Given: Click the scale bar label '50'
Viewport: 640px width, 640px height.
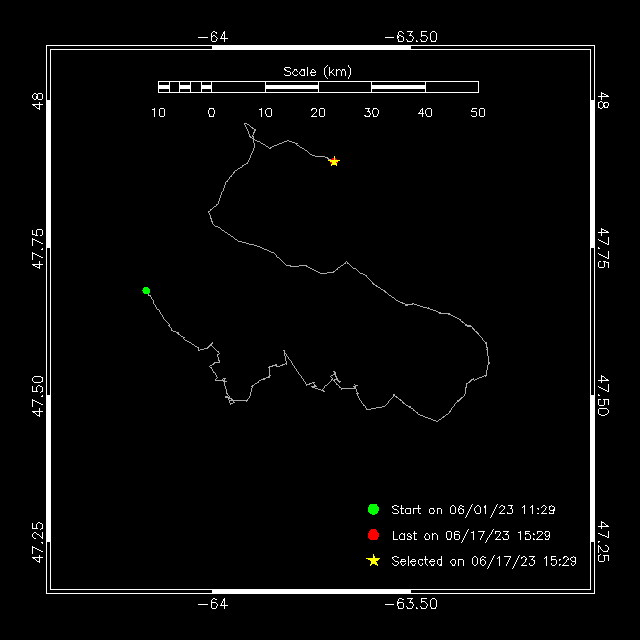Looking at the screenshot, I should coord(478,113).
